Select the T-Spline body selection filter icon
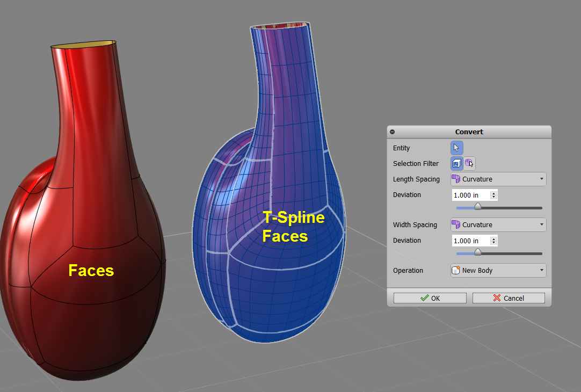Viewport: 581px width, 392px height. coord(469,163)
